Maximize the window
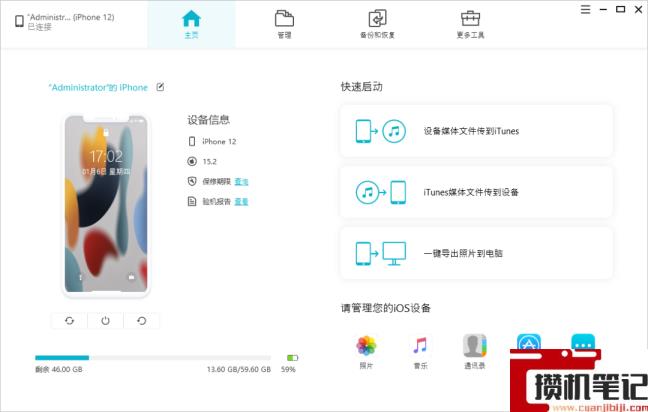 [x=620, y=9]
